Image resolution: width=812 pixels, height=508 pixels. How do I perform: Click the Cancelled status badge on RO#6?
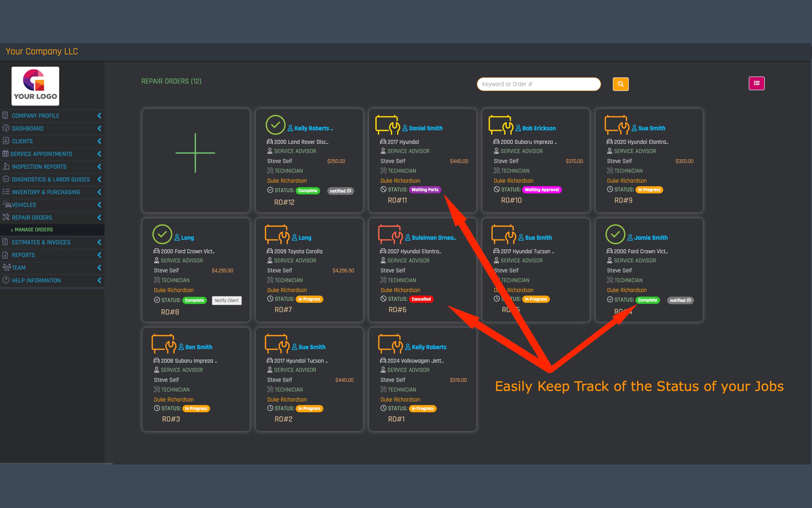[x=421, y=299]
